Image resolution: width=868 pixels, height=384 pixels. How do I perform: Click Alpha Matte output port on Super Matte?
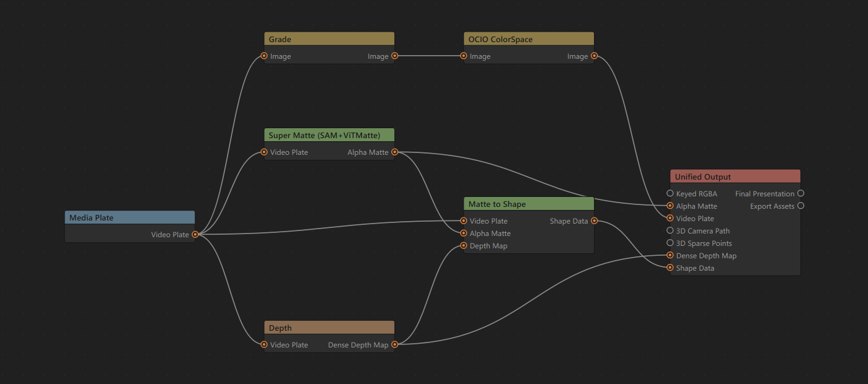[x=394, y=152]
